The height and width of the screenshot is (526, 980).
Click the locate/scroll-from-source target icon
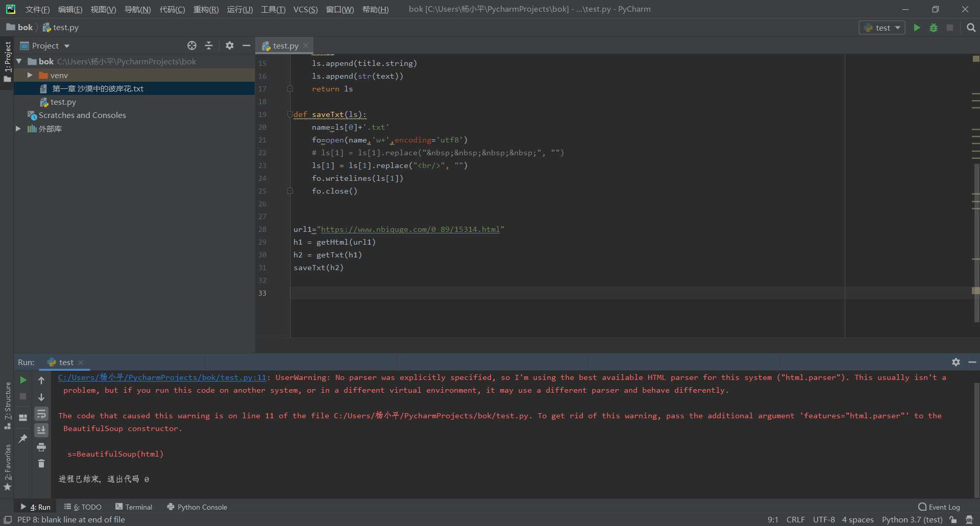pyautogui.click(x=192, y=45)
